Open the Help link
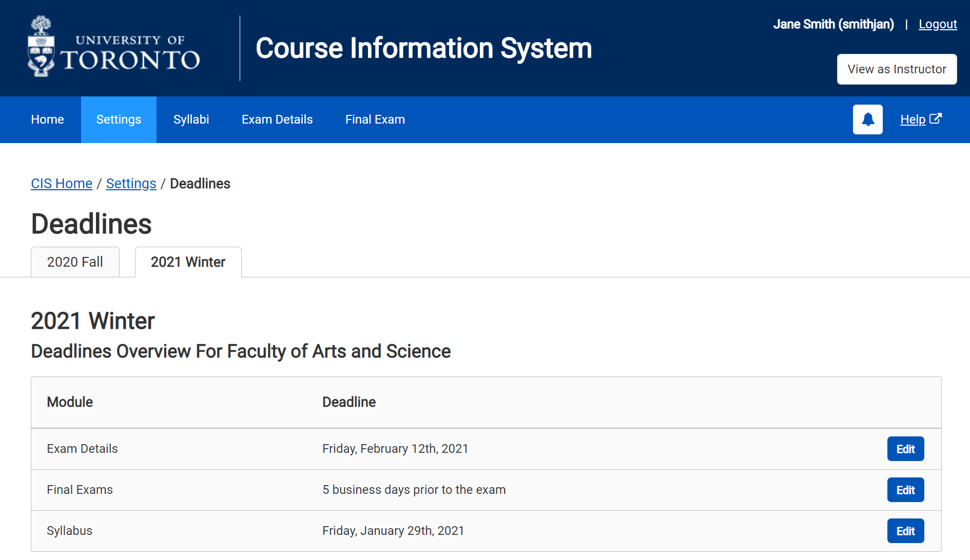Image resolution: width=970 pixels, height=560 pixels. pos(913,119)
